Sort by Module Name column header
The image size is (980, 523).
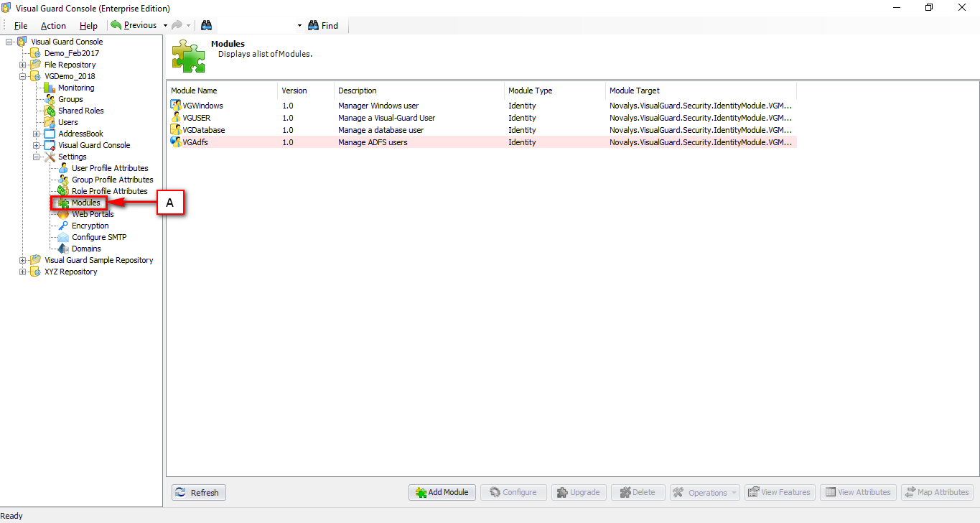[x=221, y=91]
